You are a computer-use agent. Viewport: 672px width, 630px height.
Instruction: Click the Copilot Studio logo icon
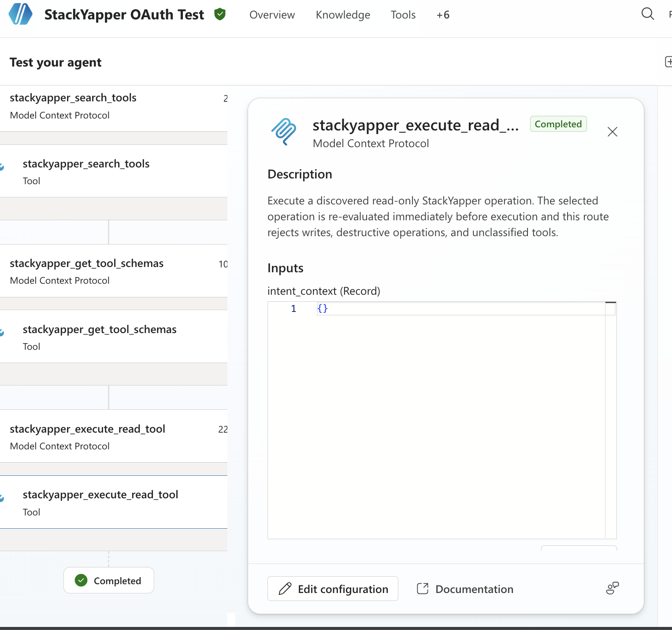(20, 14)
